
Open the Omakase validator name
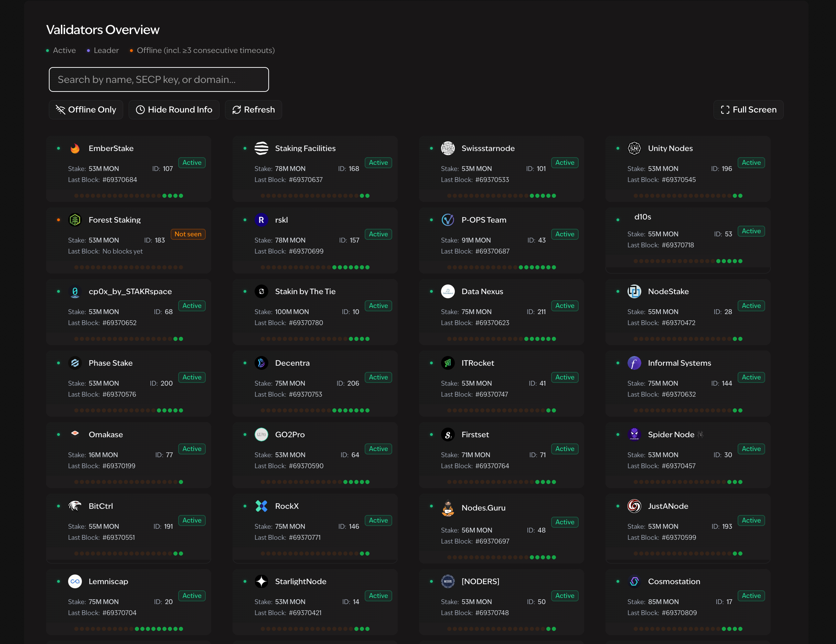(106, 434)
